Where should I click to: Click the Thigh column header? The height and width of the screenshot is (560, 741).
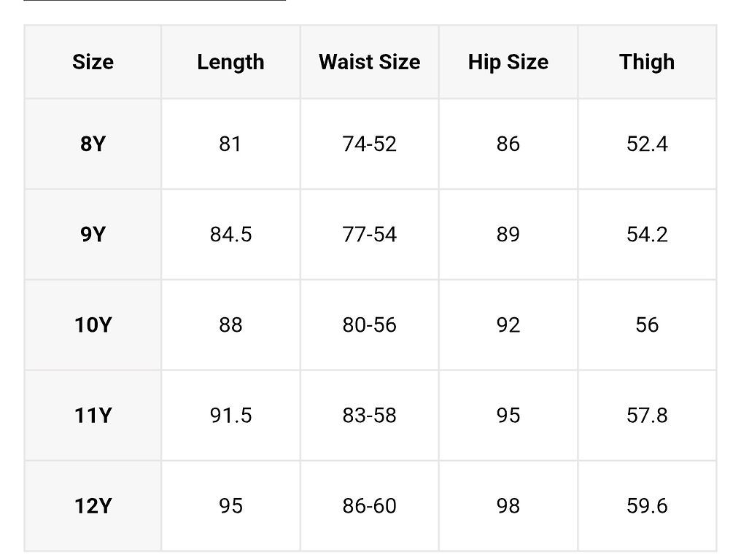[647, 62]
